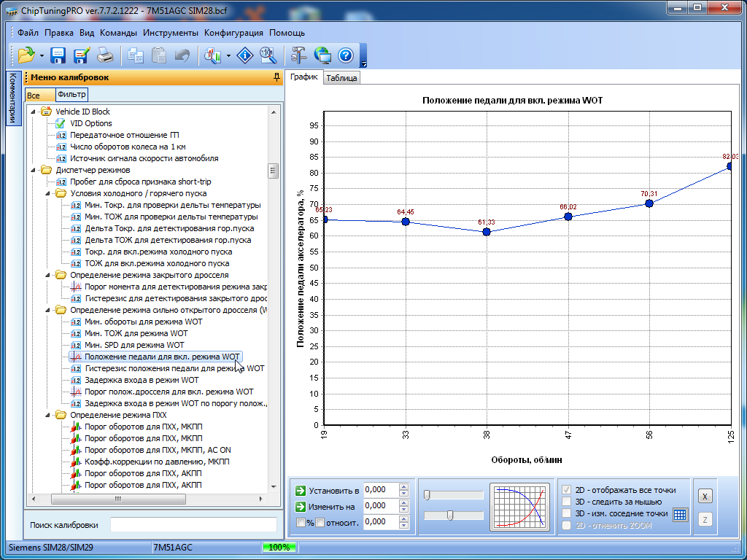The width and height of the screenshot is (747, 560).
Task: Open dropdown arrow beside open folder icon
Action: (42, 55)
